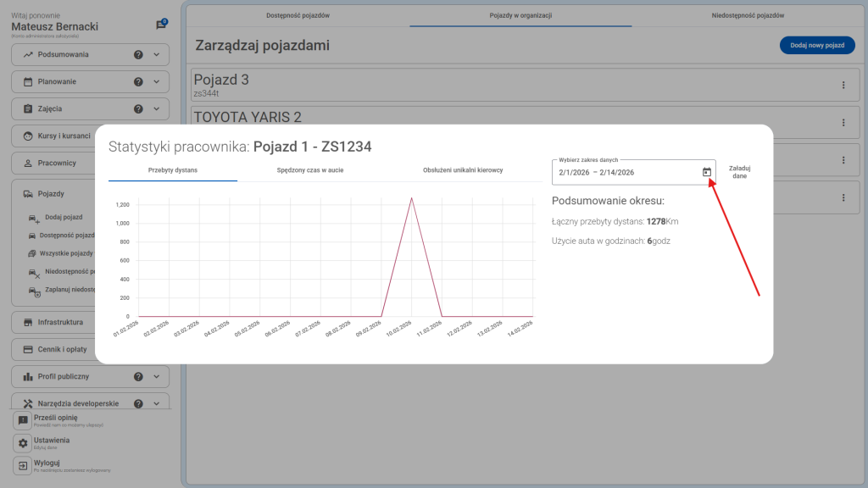Expand the Podsumowania section chevron
This screenshot has height=488, width=868.
click(x=157, y=55)
